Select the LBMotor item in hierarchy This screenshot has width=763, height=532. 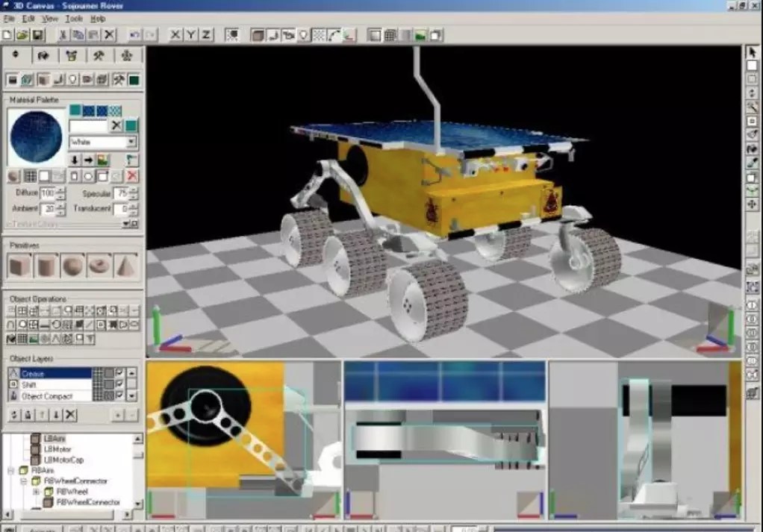click(57, 449)
